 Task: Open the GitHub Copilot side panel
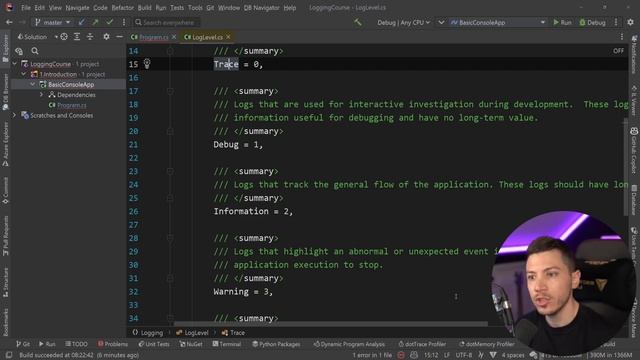(x=634, y=150)
